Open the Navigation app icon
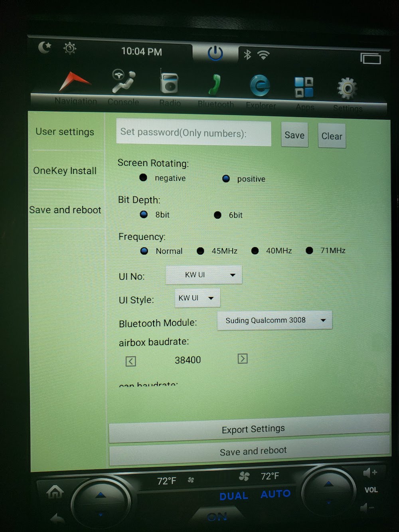The image size is (399, 532). (x=75, y=82)
